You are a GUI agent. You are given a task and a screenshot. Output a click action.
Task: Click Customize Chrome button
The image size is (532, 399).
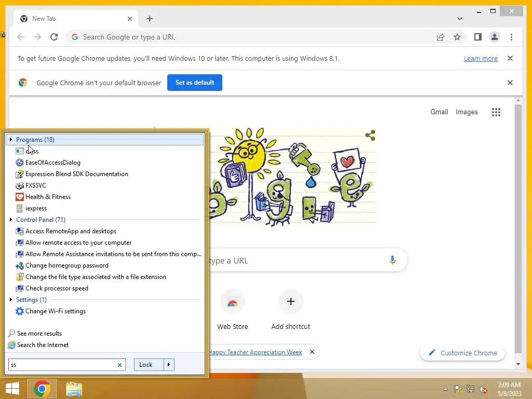tap(462, 353)
